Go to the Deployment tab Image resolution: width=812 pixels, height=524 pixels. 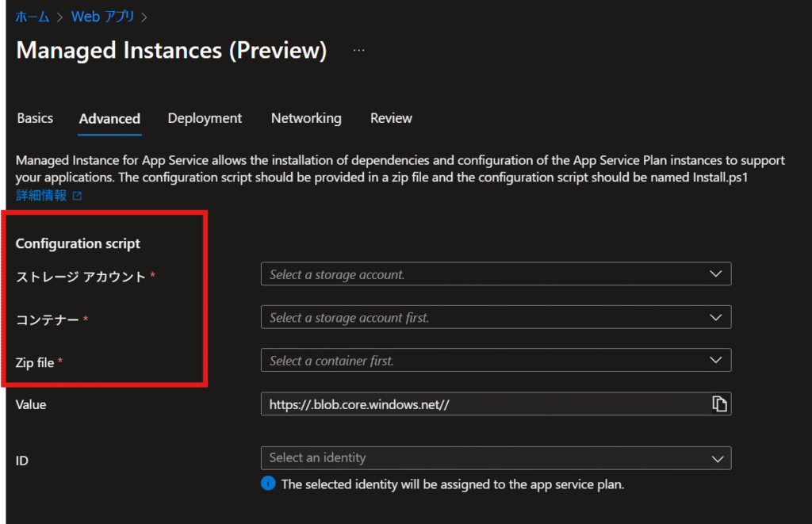205,118
